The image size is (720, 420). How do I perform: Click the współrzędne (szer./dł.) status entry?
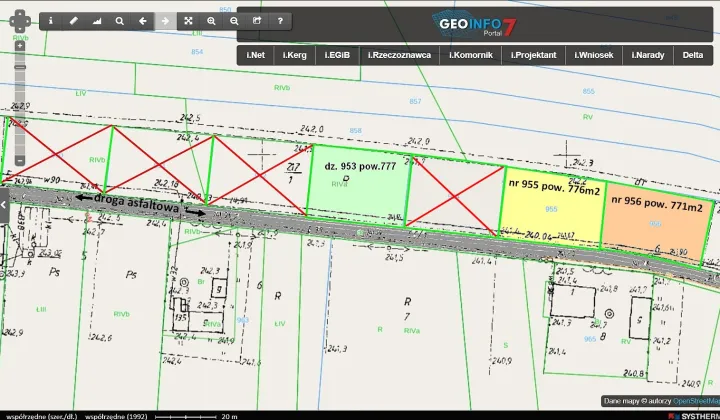tap(41, 416)
